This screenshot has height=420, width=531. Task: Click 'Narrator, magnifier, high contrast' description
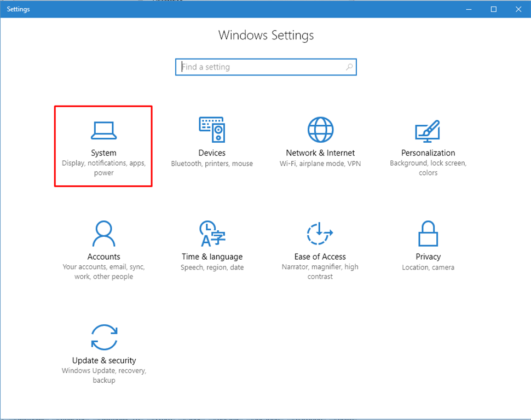coord(320,271)
